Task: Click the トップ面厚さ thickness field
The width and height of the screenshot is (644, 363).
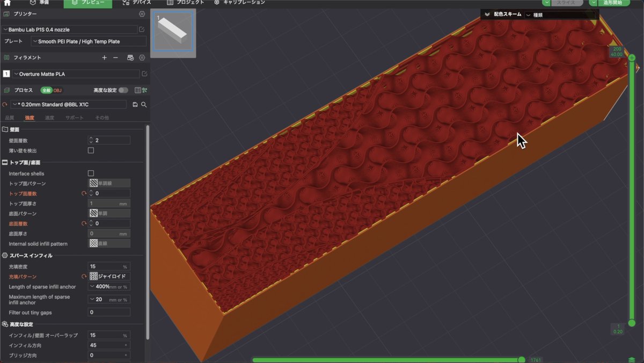Action: pos(109,204)
